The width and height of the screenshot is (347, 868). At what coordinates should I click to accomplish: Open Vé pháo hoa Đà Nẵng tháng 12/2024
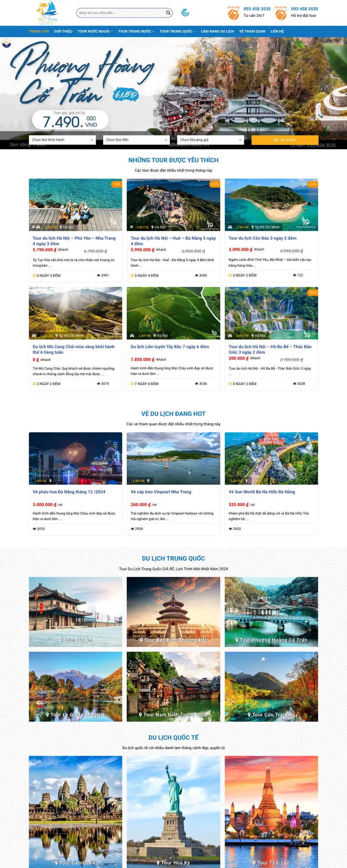[69, 492]
